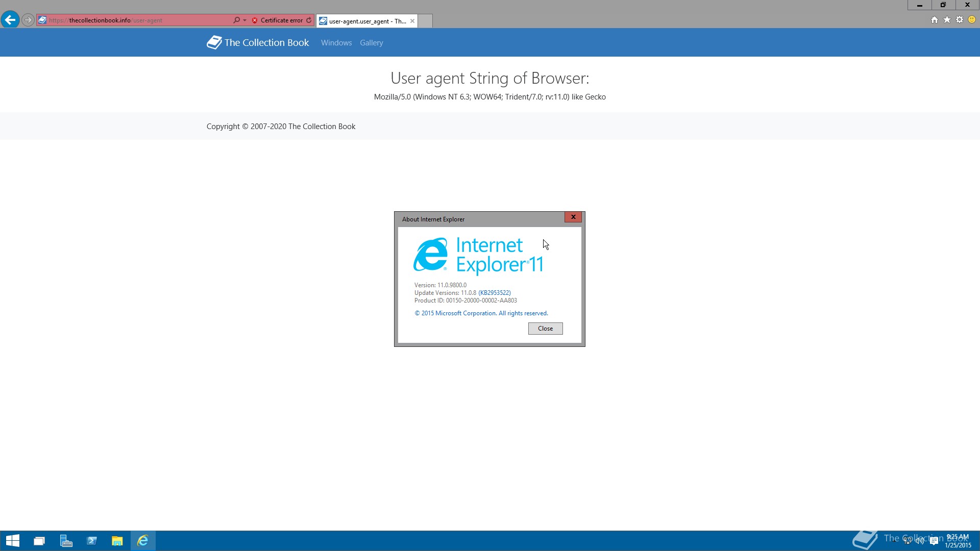The height and width of the screenshot is (551, 980).
Task: Close the user-agent tab with X
Action: (412, 21)
